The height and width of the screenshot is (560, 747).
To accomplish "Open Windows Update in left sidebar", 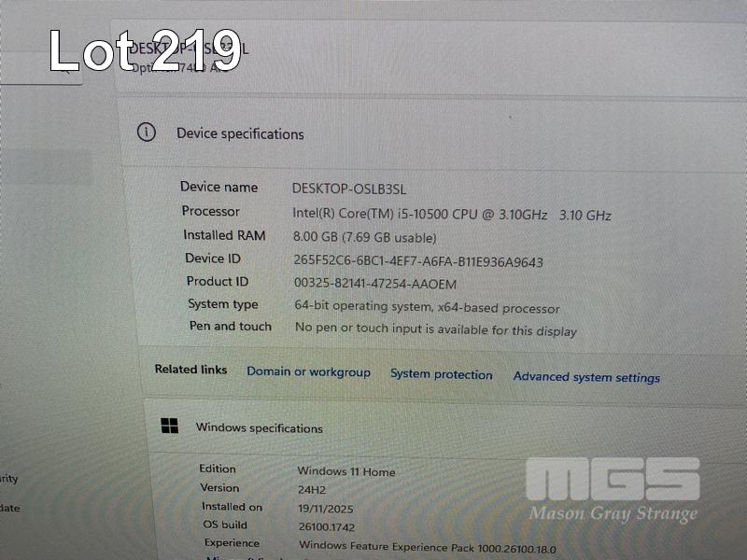I will pyautogui.click(x=9, y=509).
